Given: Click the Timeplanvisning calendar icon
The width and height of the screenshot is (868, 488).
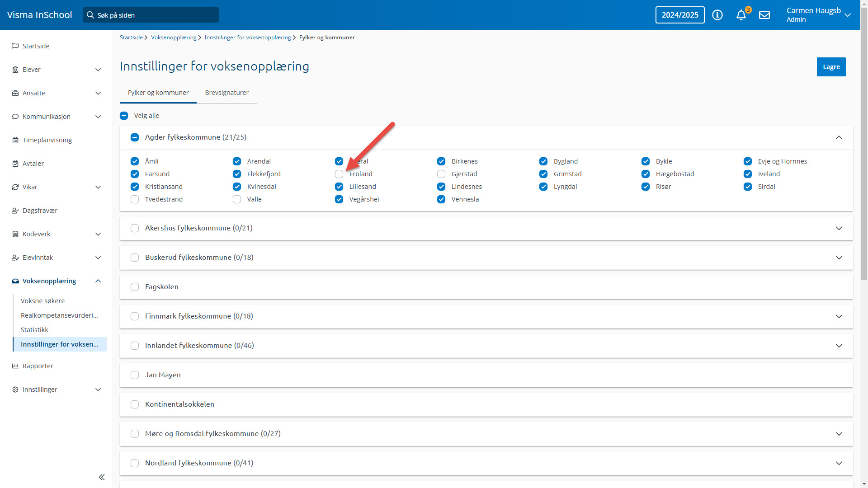Looking at the screenshot, I should click(x=15, y=140).
